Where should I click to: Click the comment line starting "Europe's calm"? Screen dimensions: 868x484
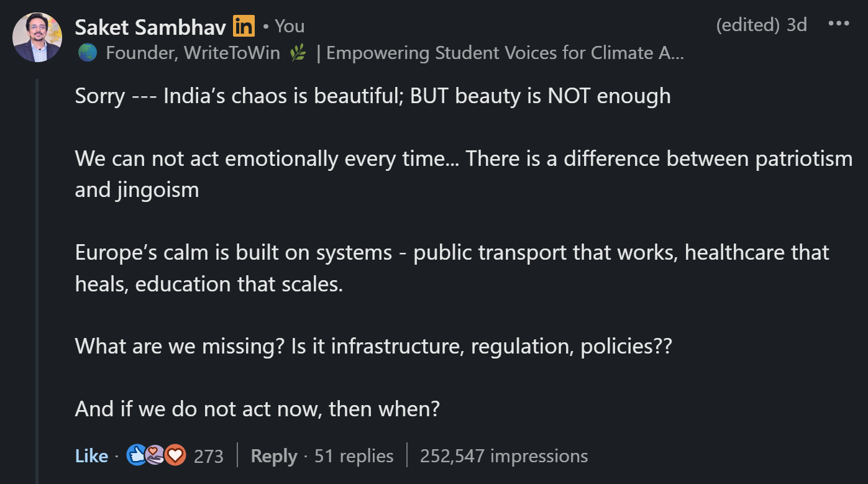coord(452,253)
